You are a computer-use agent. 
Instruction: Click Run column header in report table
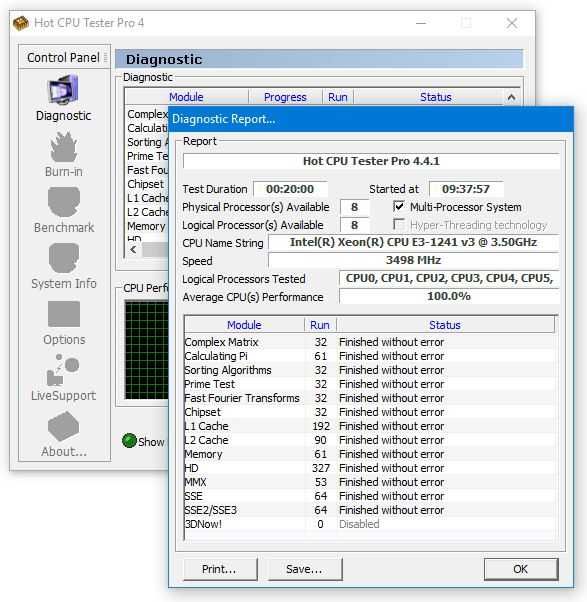pyautogui.click(x=320, y=325)
